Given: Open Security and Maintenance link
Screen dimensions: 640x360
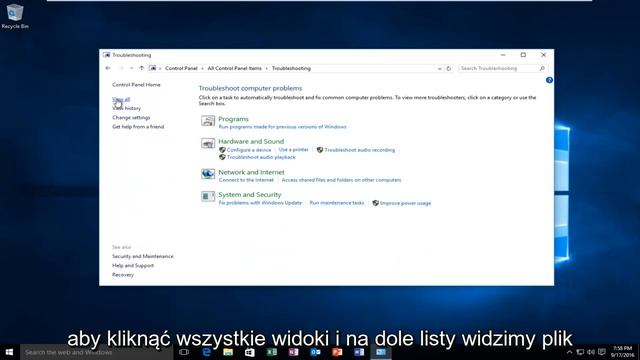Looking at the screenshot, I should tap(143, 256).
